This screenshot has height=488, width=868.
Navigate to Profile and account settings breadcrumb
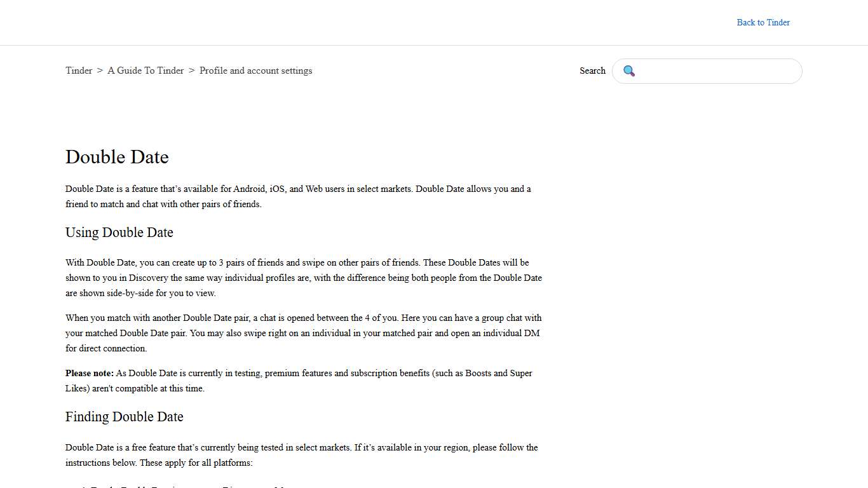point(255,71)
